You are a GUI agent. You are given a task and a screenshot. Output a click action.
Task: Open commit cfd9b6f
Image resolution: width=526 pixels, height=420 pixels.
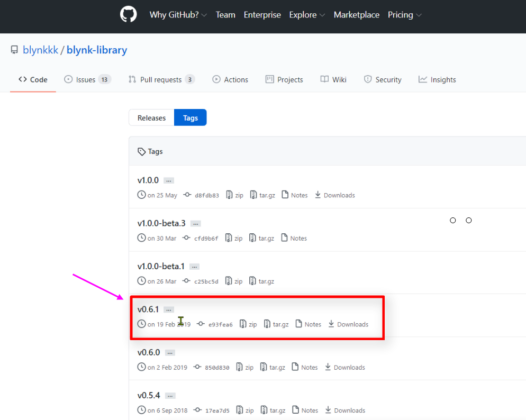(x=200, y=239)
